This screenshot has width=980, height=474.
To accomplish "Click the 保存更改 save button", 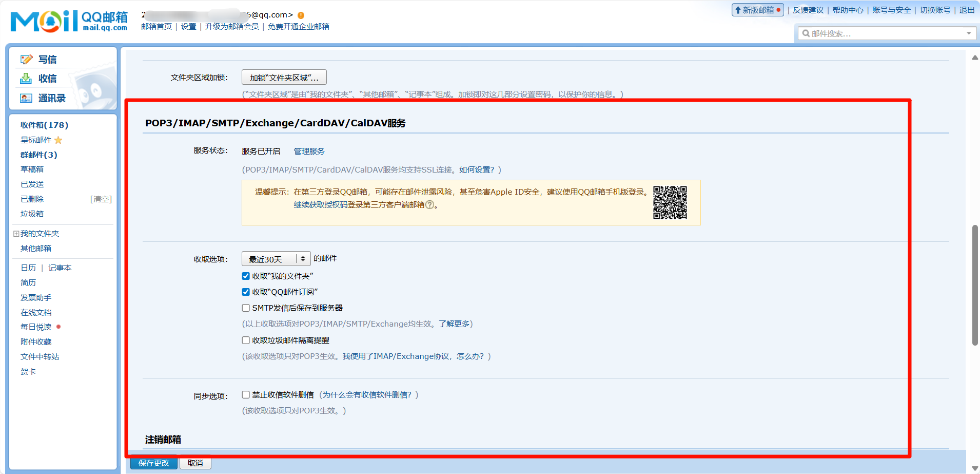I will click(x=153, y=463).
